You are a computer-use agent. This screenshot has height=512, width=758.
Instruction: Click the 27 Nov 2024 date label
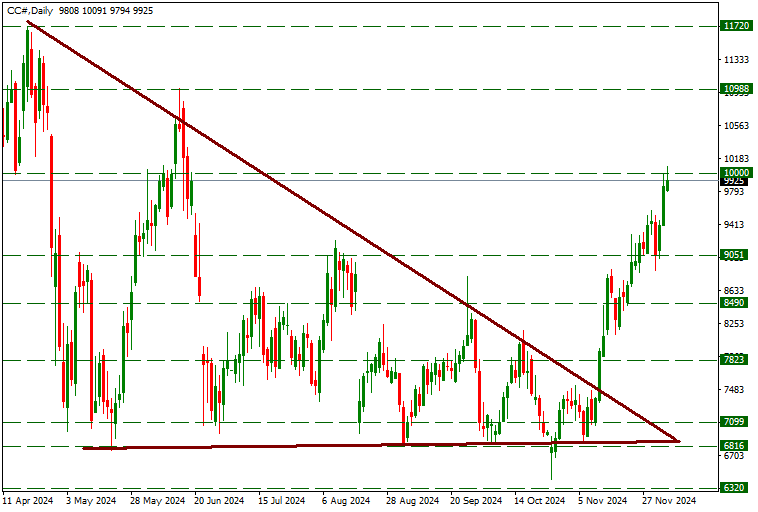(x=669, y=500)
